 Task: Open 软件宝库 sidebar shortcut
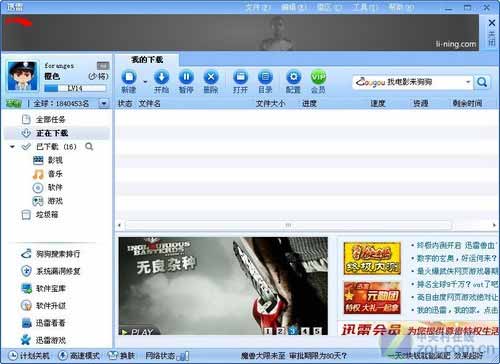[x=43, y=288]
